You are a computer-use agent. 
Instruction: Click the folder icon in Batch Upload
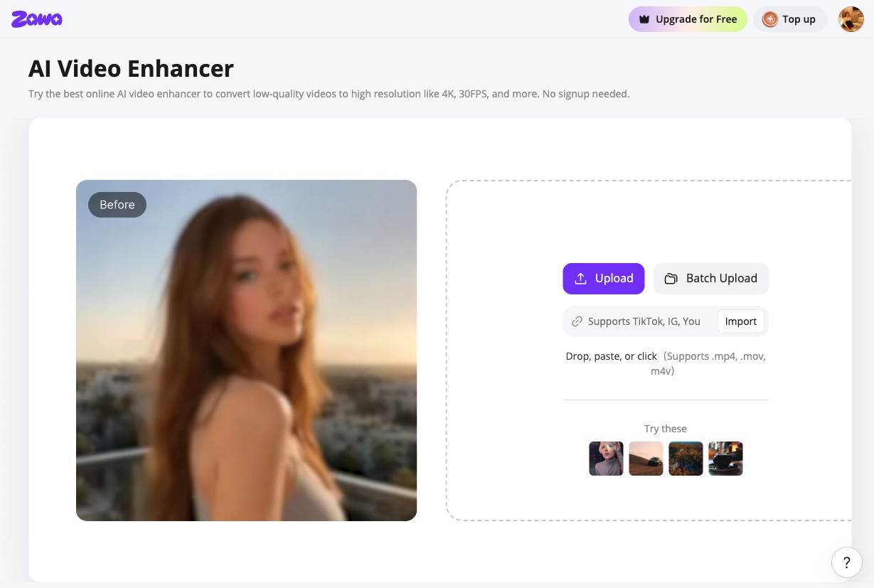(671, 279)
